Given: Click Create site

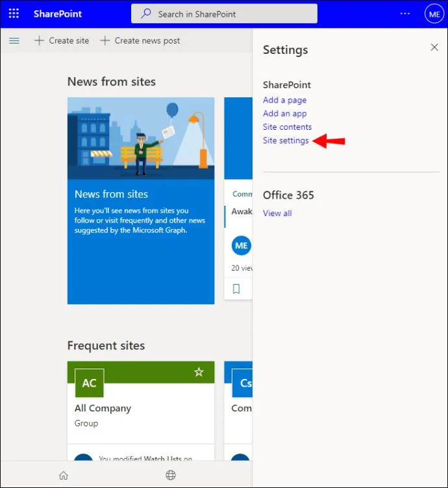Looking at the screenshot, I should click(x=62, y=40).
